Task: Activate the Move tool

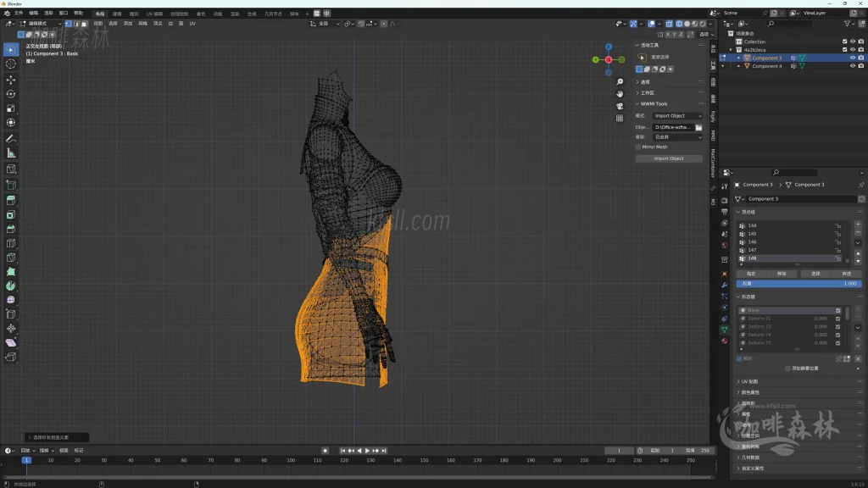Action: 10,80
